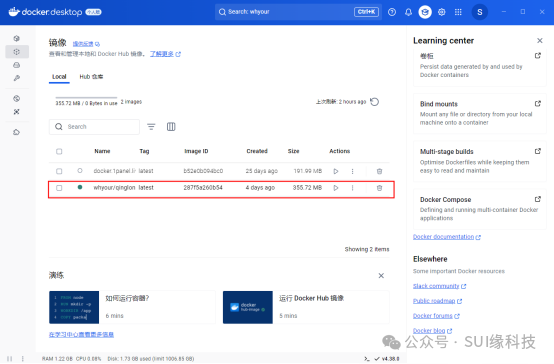Open the Run Docker Hub image walkthrough
554x364 pixels.
306,307
